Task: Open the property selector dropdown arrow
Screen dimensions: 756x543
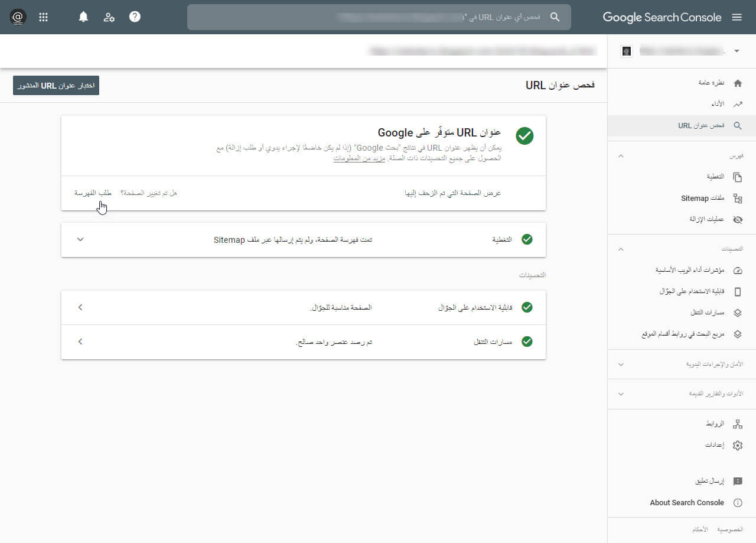Action: pos(737,51)
